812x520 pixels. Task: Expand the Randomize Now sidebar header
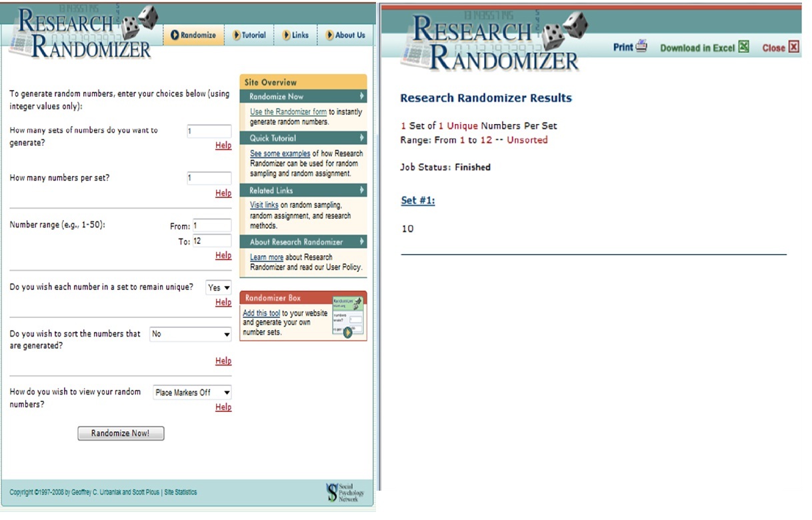click(303, 97)
